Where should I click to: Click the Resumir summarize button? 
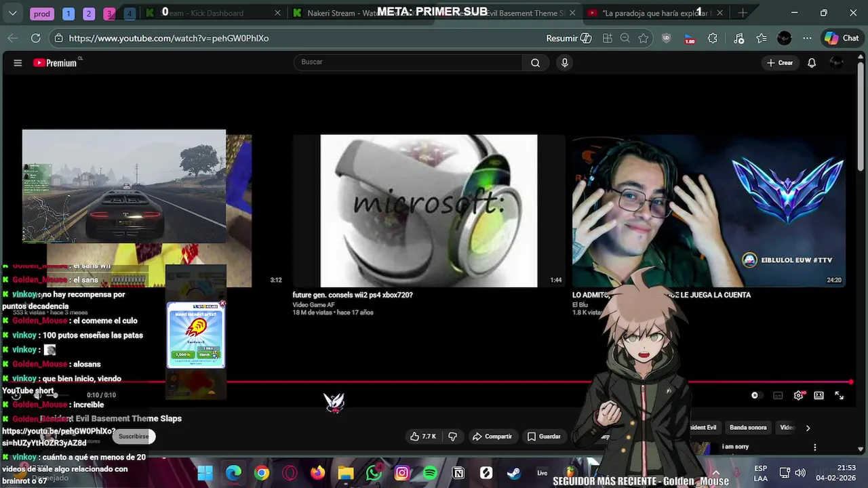569,39
